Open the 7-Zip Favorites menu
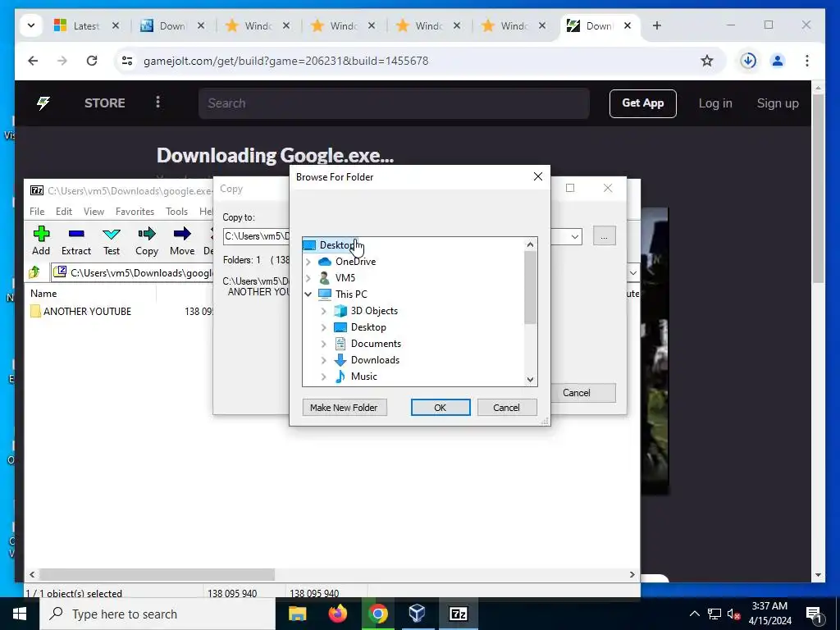 (x=135, y=212)
